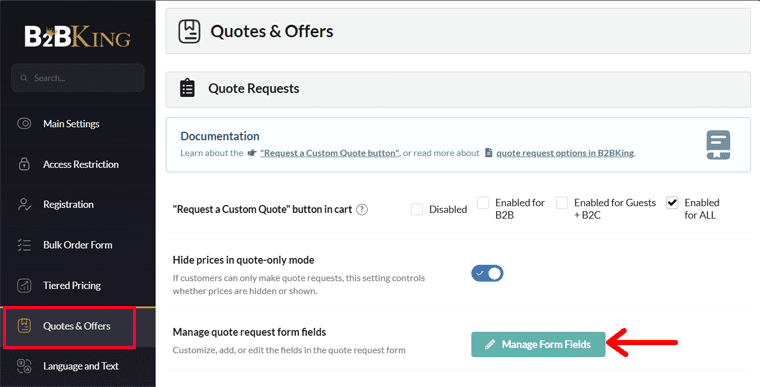Select Quotes & Offers menu item

78,326
